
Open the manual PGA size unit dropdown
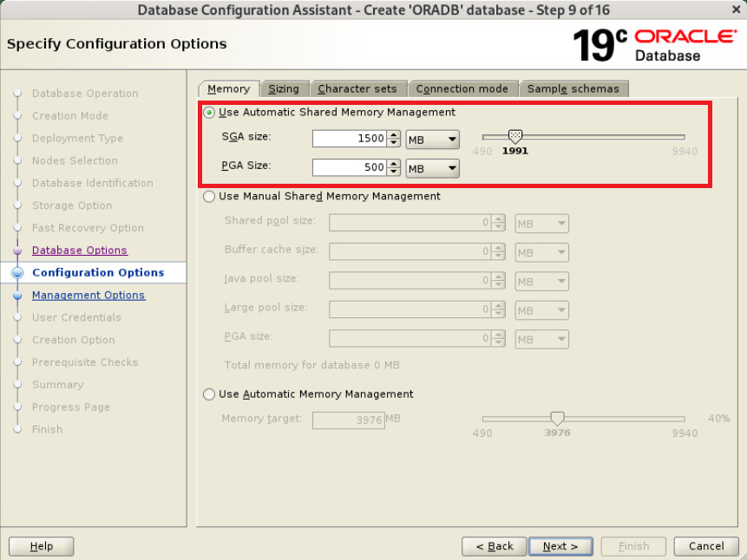coord(541,340)
